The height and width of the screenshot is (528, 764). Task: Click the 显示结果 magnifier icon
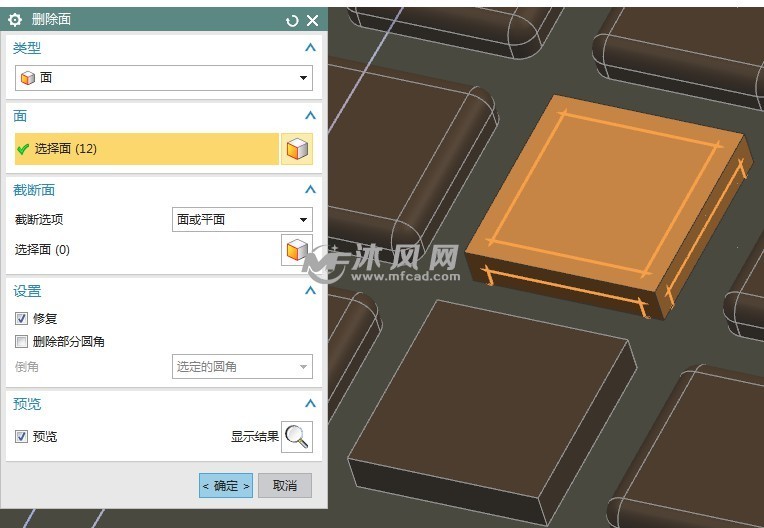[297, 437]
